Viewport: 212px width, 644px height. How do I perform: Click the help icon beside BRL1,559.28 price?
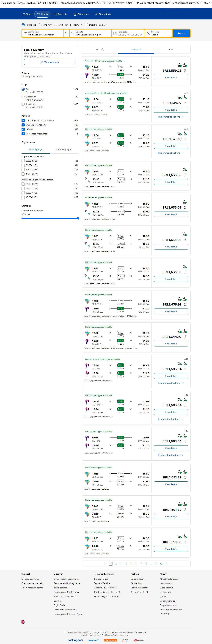[185, 71]
